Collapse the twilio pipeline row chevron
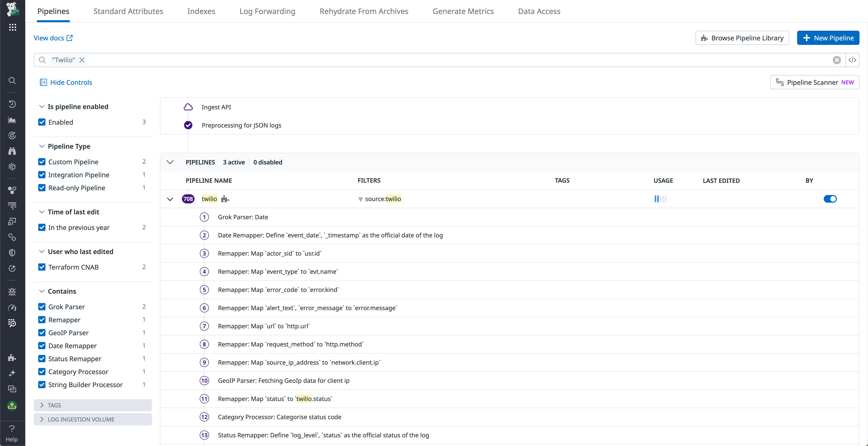The width and height of the screenshot is (868, 446). pos(170,199)
